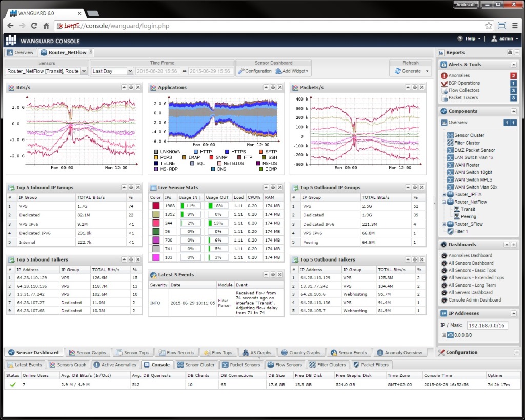Open the Sensor Graphs tab
Screen dimensions: 525x420
coord(87,352)
